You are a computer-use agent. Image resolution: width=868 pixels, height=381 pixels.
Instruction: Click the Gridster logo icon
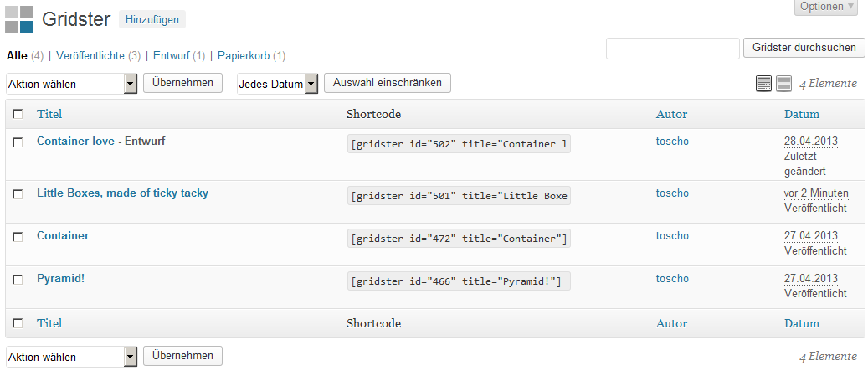[19, 19]
